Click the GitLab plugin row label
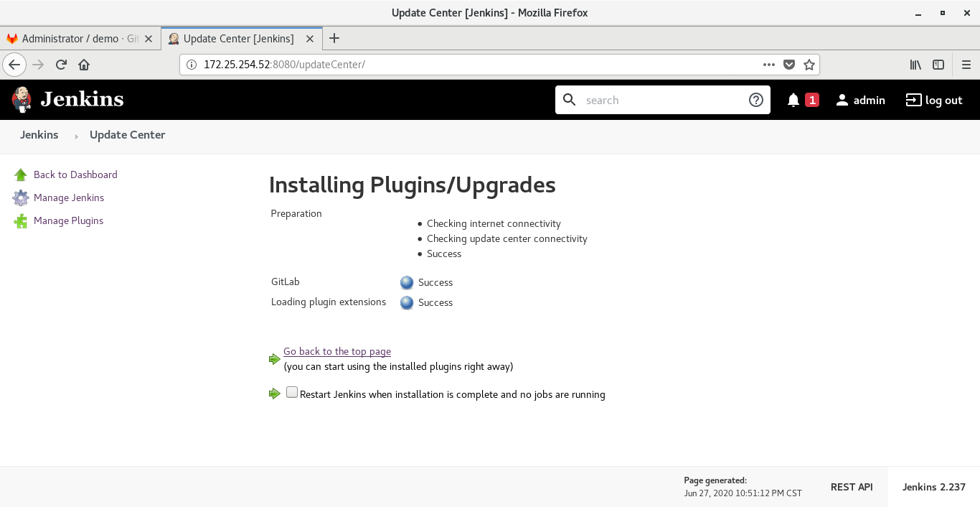 tap(286, 282)
